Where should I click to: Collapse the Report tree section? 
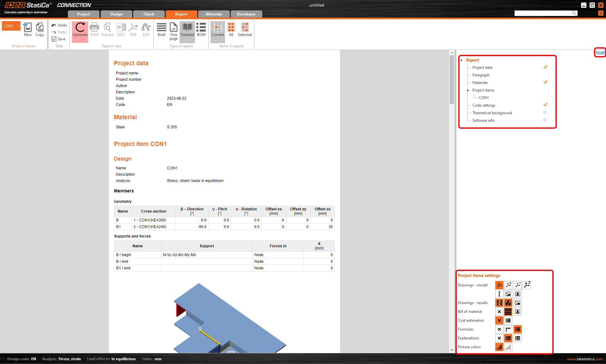tap(461, 60)
